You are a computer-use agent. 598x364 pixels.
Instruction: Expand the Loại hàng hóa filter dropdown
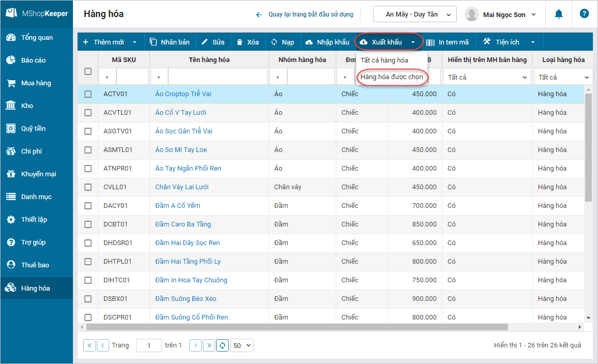[x=563, y=78]
